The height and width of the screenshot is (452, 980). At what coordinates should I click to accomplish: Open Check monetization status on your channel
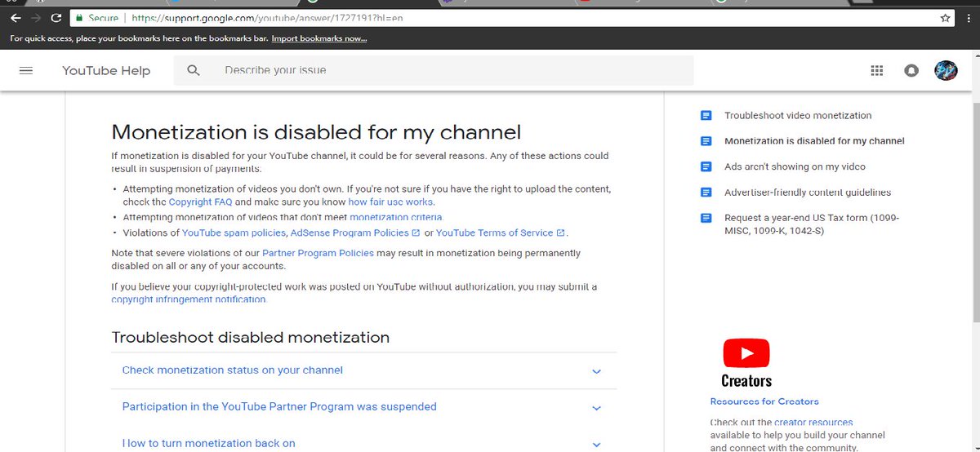pos(232,370)
